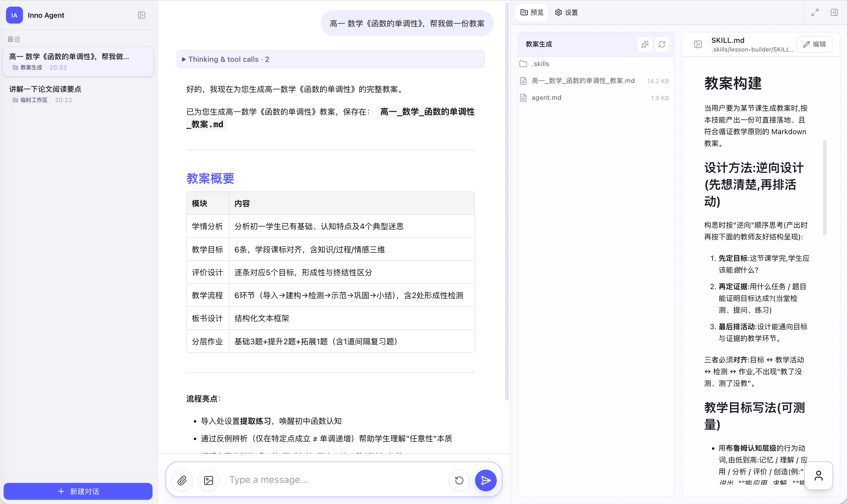This screenshot has width=847, height=504.
Task: Click the 分层作业 table cell
Action: [207, 341]
